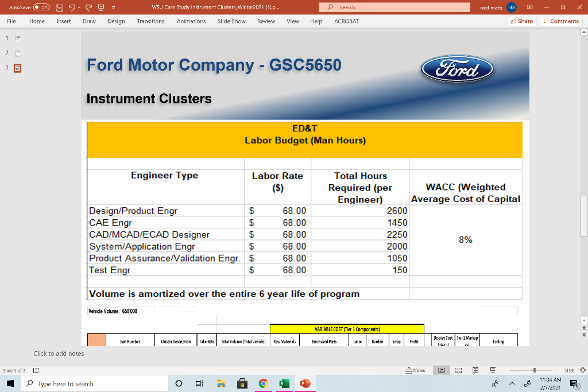Click the Share button
The image size is (588, 392).
coord(522,21)
